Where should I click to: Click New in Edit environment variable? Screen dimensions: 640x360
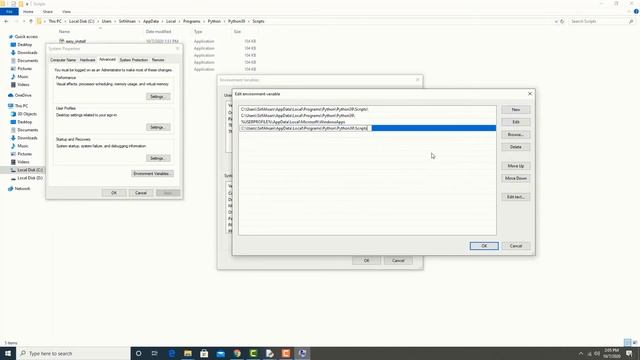[516, 110]
